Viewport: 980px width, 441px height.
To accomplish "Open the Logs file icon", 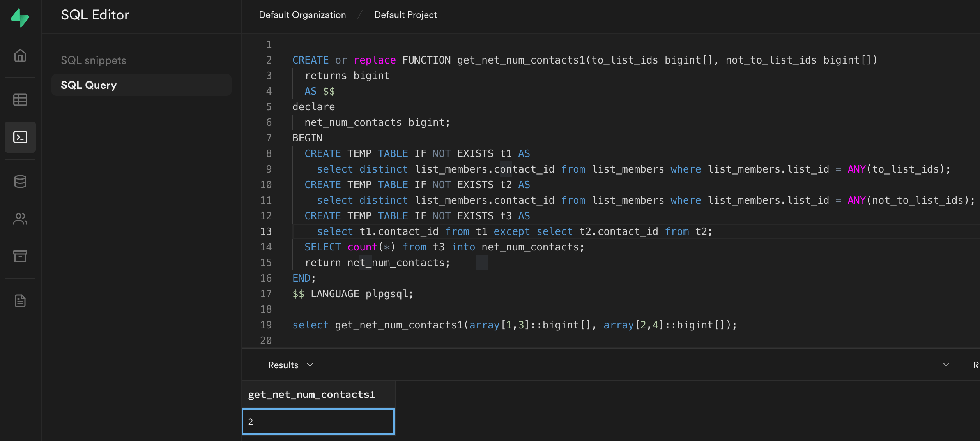I will click(x=20, y=300).
